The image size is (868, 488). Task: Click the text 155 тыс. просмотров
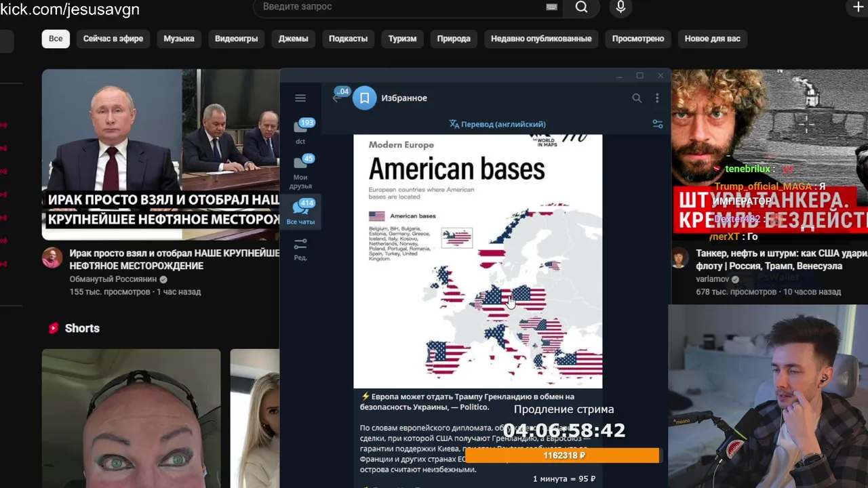[x=110, y=292]
